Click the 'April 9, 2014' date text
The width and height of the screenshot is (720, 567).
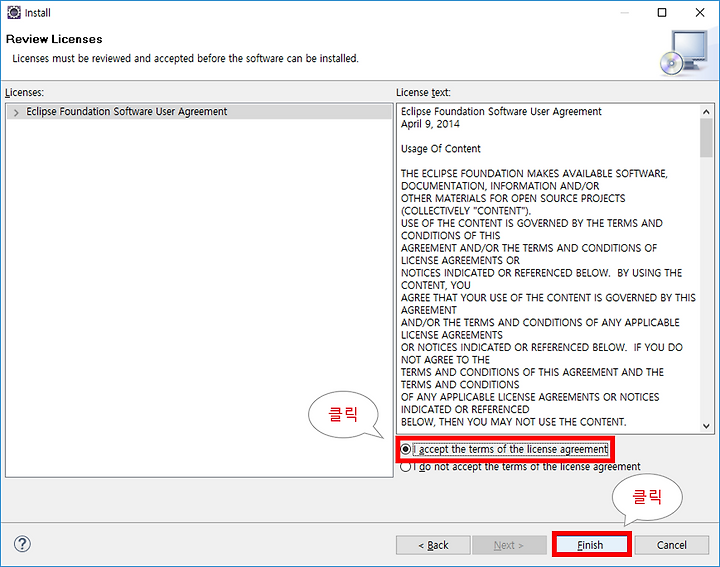pos(430,124)
